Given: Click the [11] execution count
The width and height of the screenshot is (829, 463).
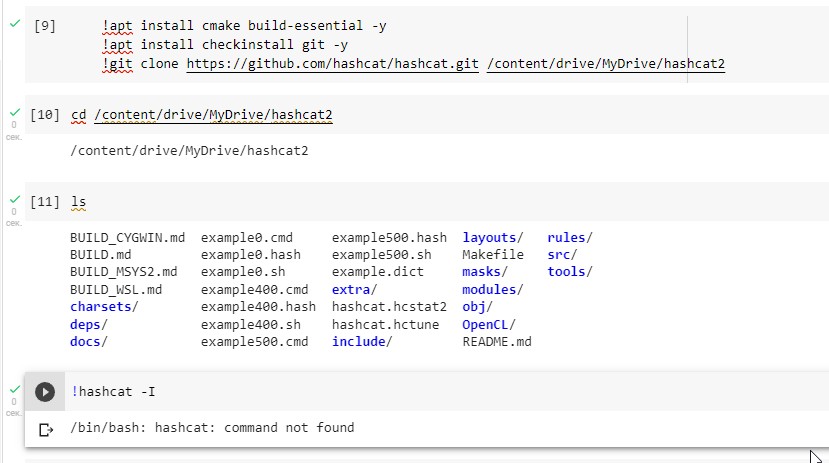Looking at the screenshot, I should pos(45,202).
